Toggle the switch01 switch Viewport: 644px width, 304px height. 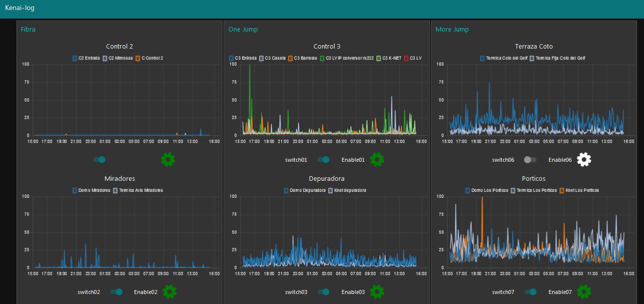click(x=323, y=160)
